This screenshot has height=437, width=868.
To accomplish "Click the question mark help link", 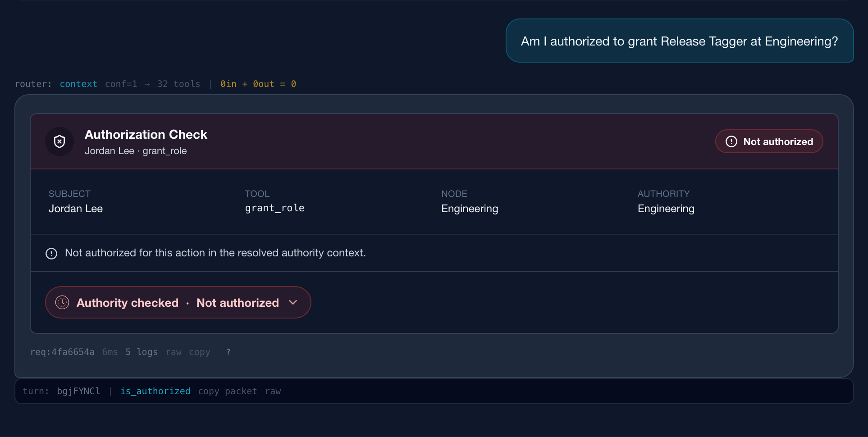I will coord(228,352).
